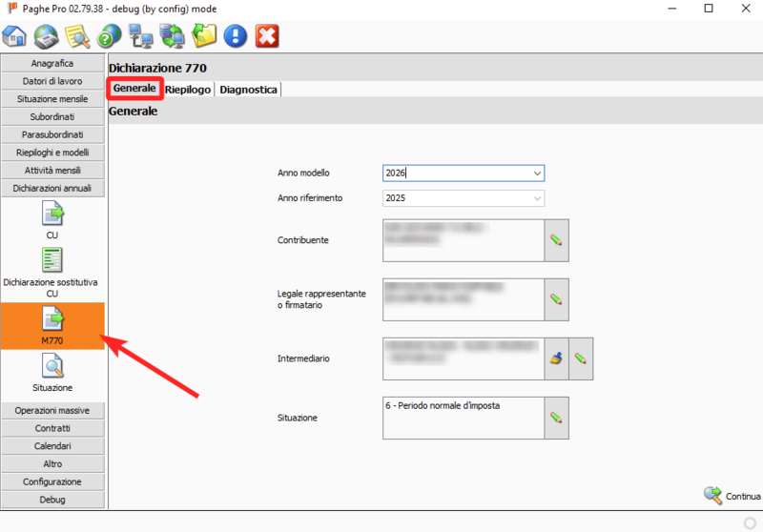
Task: Open the Operazioni massive section
Action: (52, 410)
